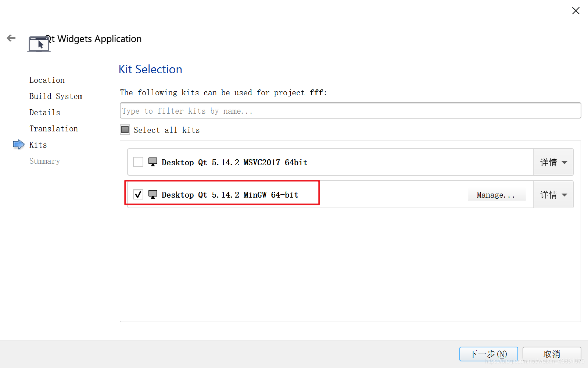
Task: Expand 详情 for the MinGW 64-bit kit
Action: pos(553,195)
